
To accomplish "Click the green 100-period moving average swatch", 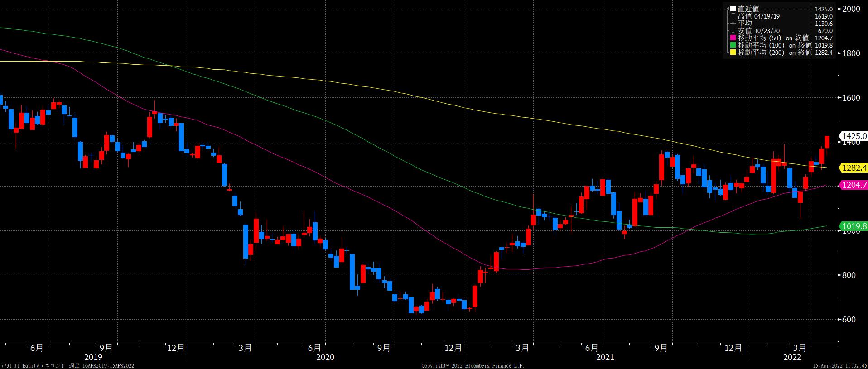I will pyautogui.click(x=734, y=45).
